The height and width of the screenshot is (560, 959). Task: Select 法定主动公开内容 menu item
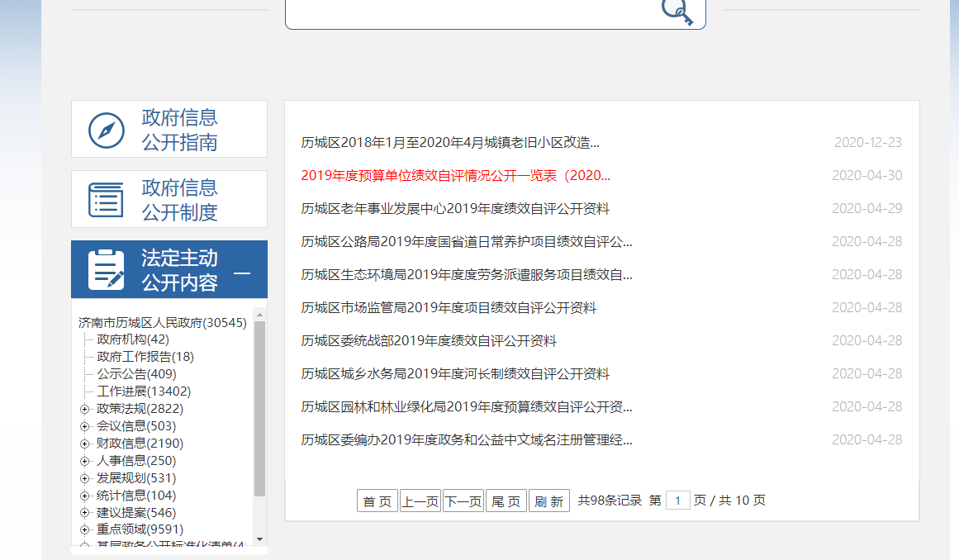coord(169,269)
